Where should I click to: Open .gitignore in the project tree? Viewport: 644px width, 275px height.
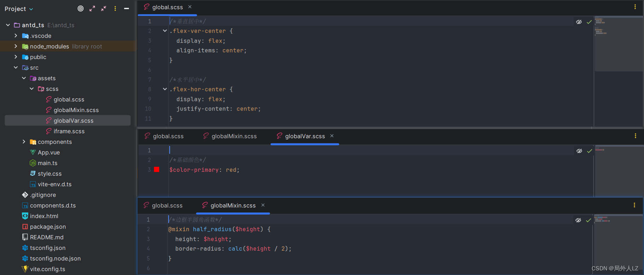pyautogui.click(x=43, y=195)
